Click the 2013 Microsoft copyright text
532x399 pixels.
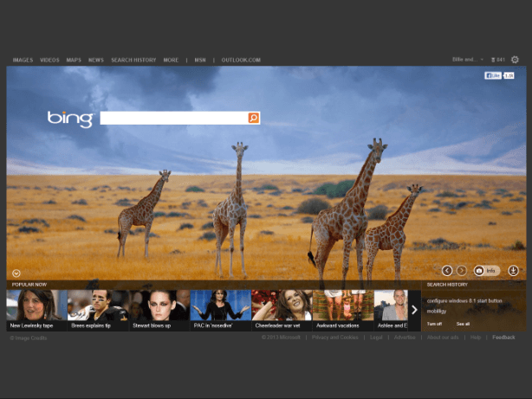(281, 338)
